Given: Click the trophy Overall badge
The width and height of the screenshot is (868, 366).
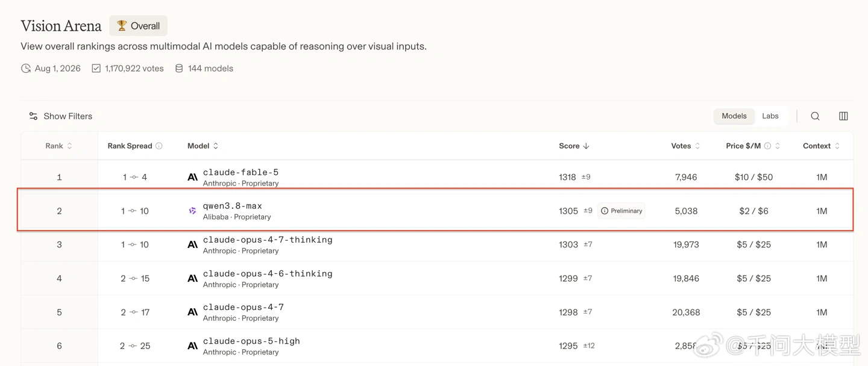Looking at the screenshot, I should point(138,26).
